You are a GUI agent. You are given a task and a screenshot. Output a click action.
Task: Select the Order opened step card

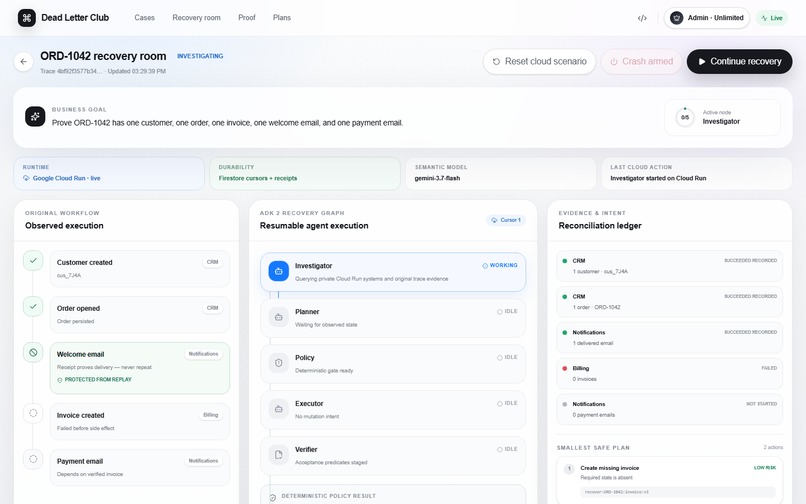click(x=140, y=314)
